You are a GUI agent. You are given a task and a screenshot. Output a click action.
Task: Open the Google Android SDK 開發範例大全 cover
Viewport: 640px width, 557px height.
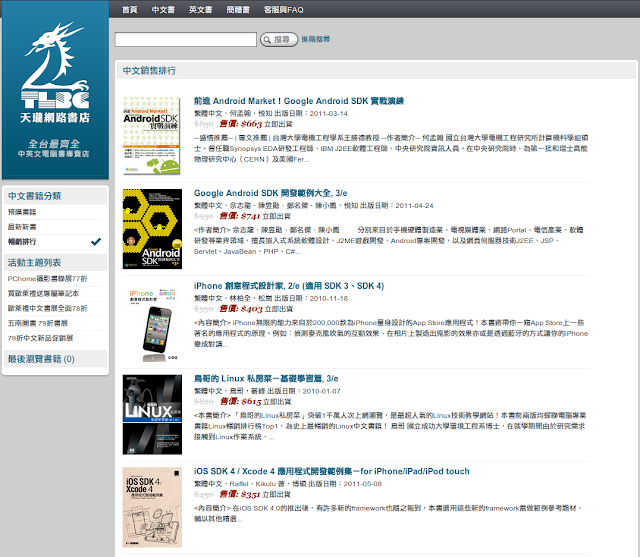[152, 229]
